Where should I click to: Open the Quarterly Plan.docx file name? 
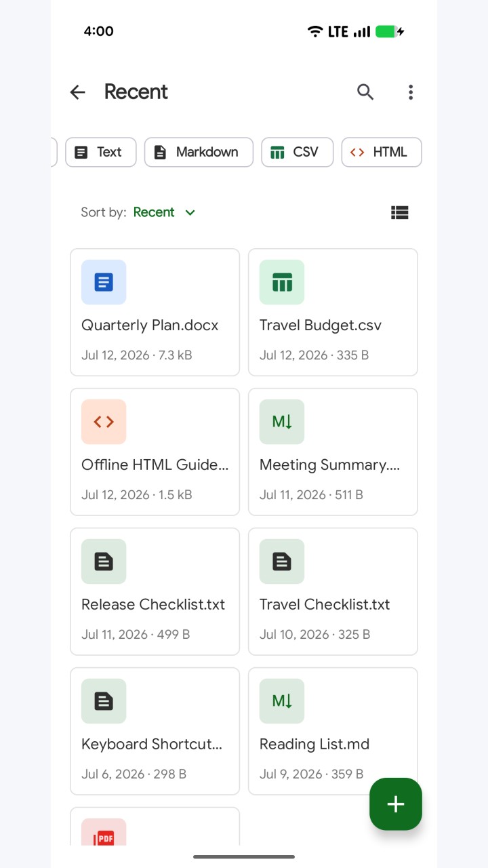click(150, 325)
